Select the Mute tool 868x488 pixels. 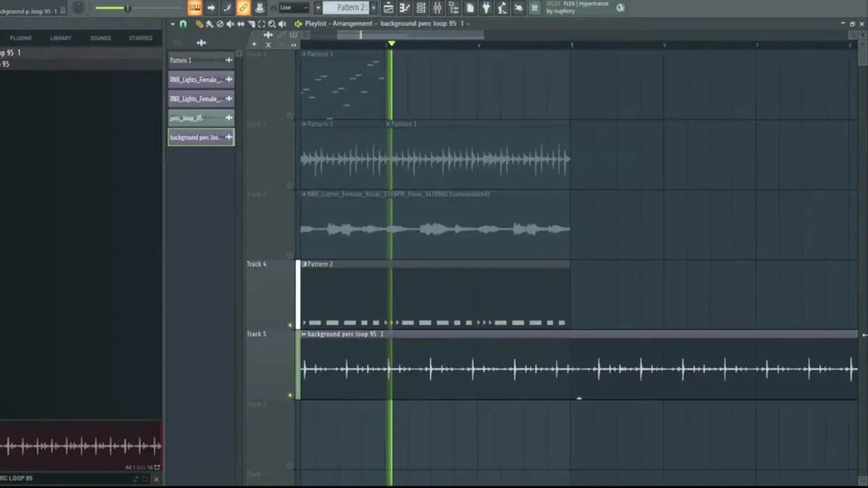tap(230, 24)
